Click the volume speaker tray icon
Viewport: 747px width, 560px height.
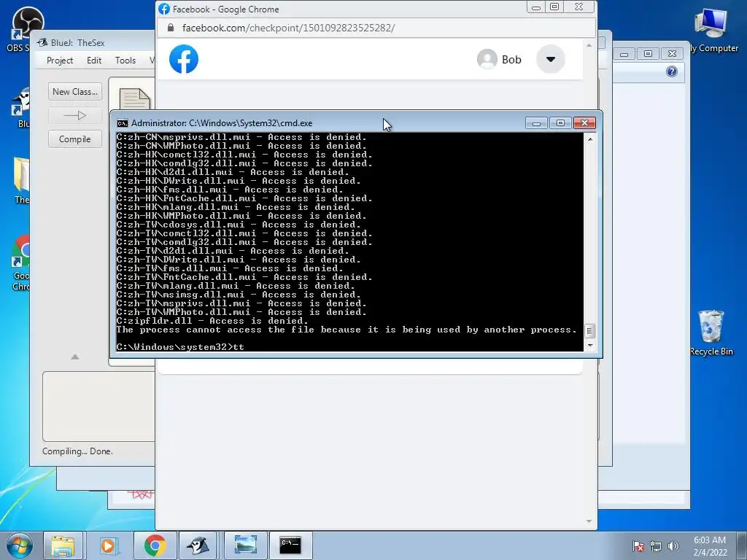coord(673,546)
